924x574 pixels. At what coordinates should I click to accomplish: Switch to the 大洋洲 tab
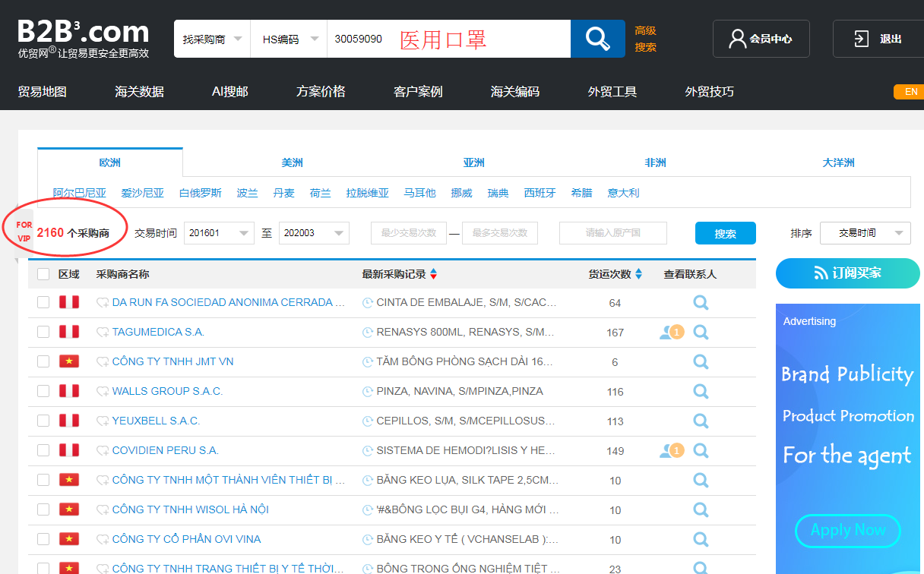point(838,162)
